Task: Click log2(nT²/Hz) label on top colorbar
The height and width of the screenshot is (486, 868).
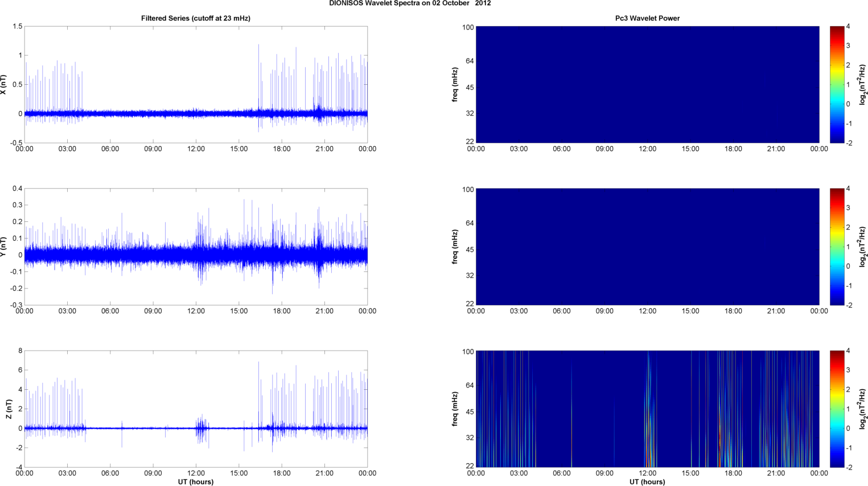Action: [x=863, y=84]
